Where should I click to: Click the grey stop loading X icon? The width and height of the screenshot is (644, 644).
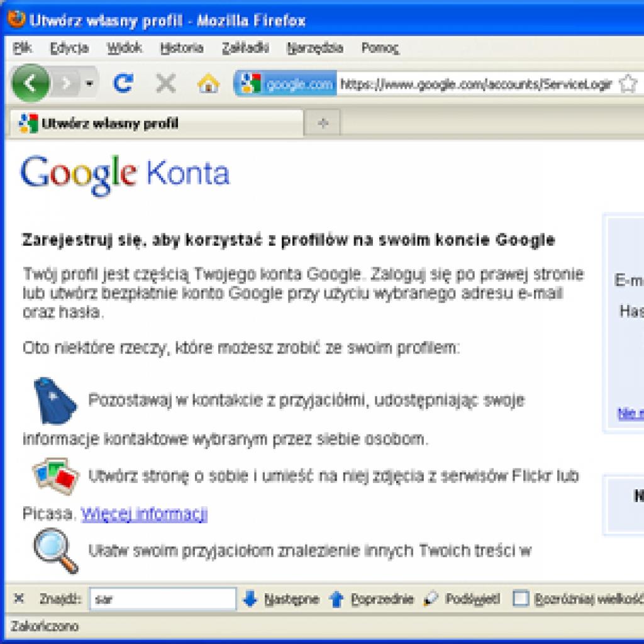[x=166, y=84]
